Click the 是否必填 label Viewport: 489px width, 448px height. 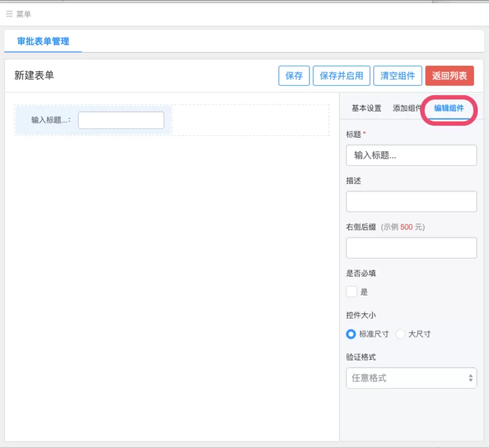point(361,273)
